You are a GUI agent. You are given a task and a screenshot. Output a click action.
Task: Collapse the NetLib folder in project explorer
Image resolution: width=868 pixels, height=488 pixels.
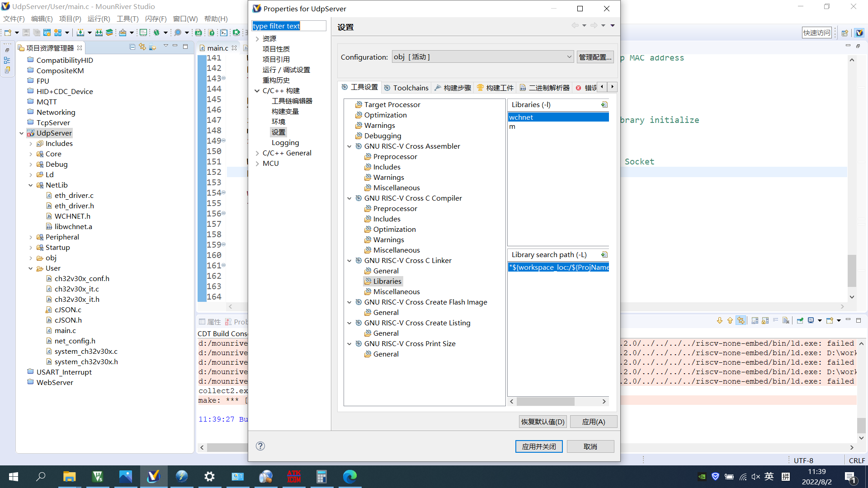31,185
